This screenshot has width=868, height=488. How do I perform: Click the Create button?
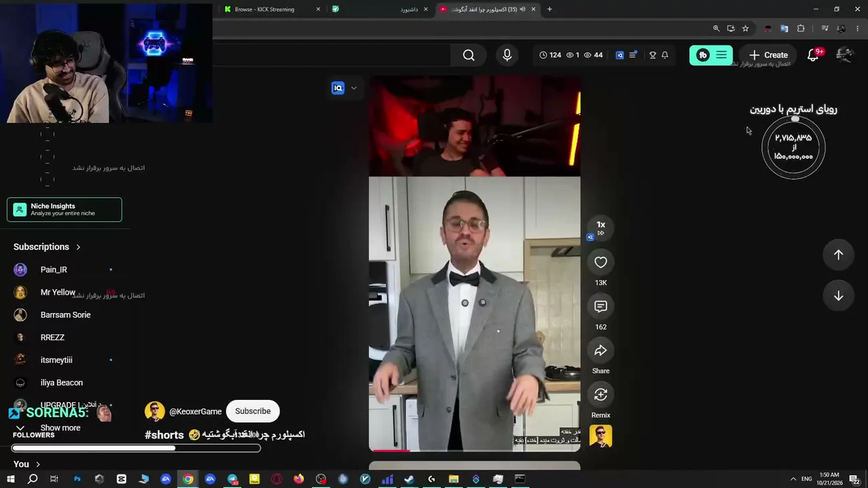pyautogui.click(x=768, y=55)
